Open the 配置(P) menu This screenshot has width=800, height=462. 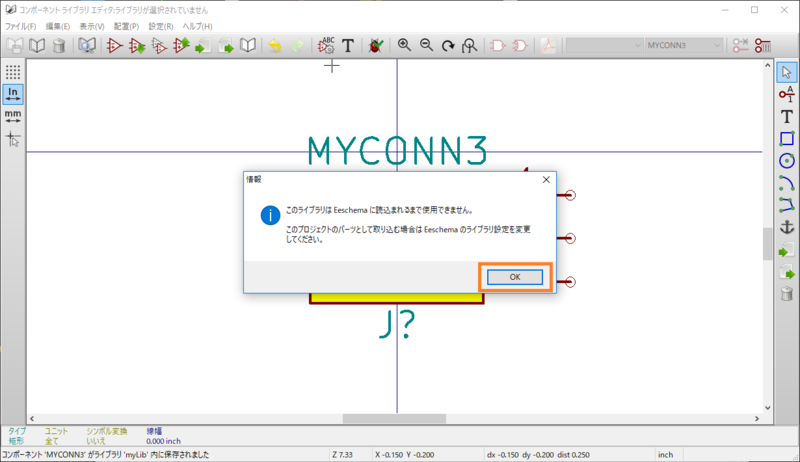126,27
